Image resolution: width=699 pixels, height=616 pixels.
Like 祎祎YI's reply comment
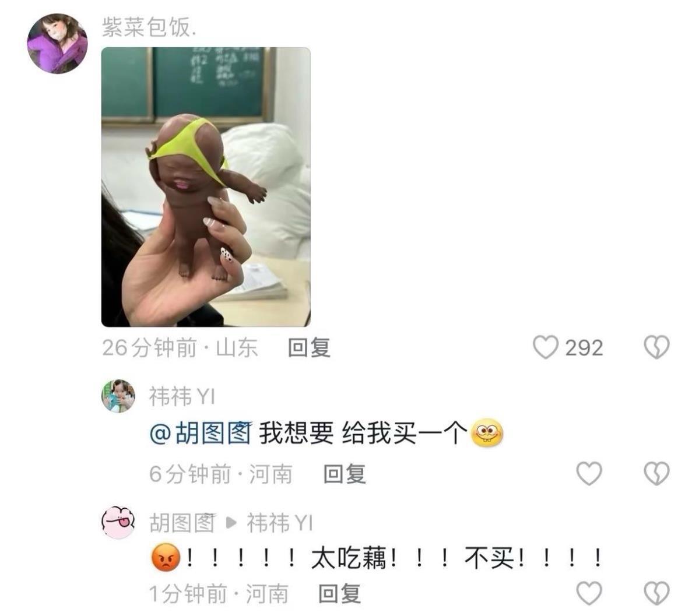589,473
